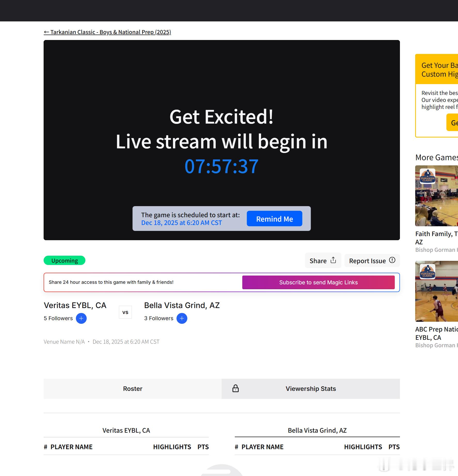Screen dimensions: 458x476
Task: Open the Faith Family game title link
Action: 437,238
